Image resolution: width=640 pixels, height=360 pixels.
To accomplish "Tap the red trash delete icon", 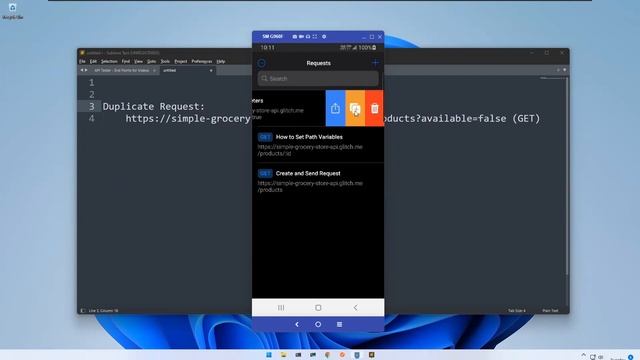I will 374,108.
